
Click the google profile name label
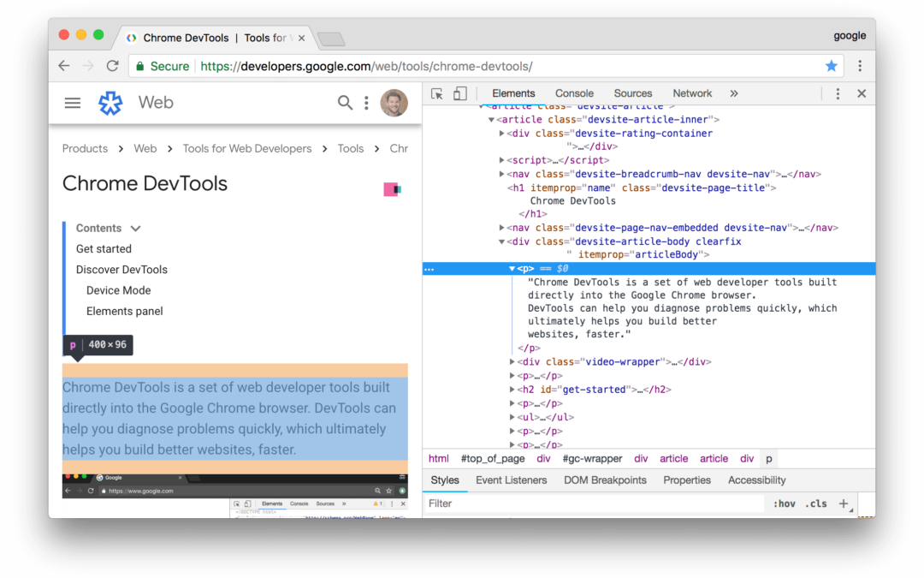850,35
